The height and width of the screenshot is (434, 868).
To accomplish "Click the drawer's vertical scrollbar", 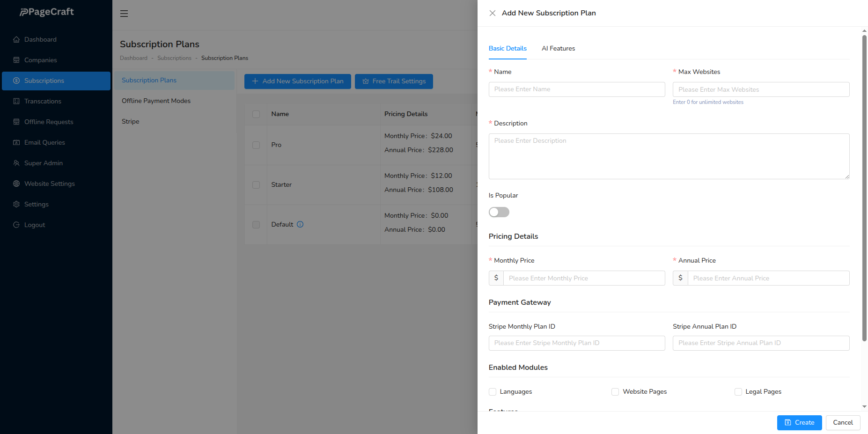I will pyautogui.click(x=864, y=187).
